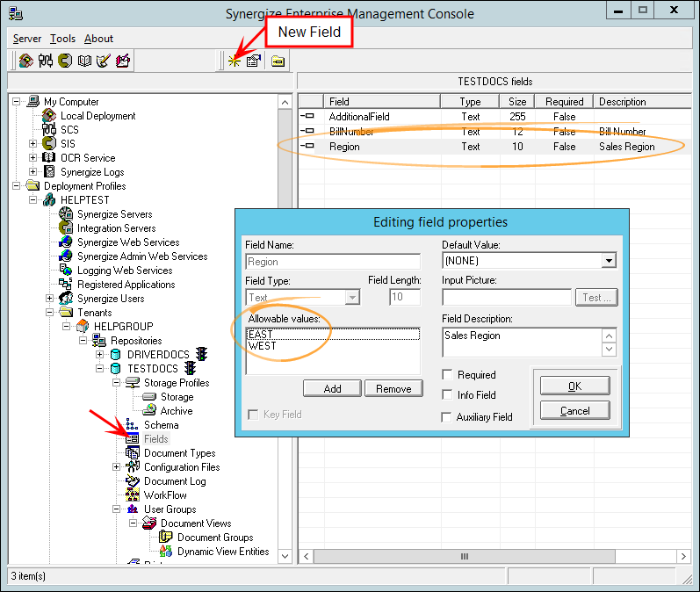Click the Local Deployment toolbar icon

click(x=25, y=61)
